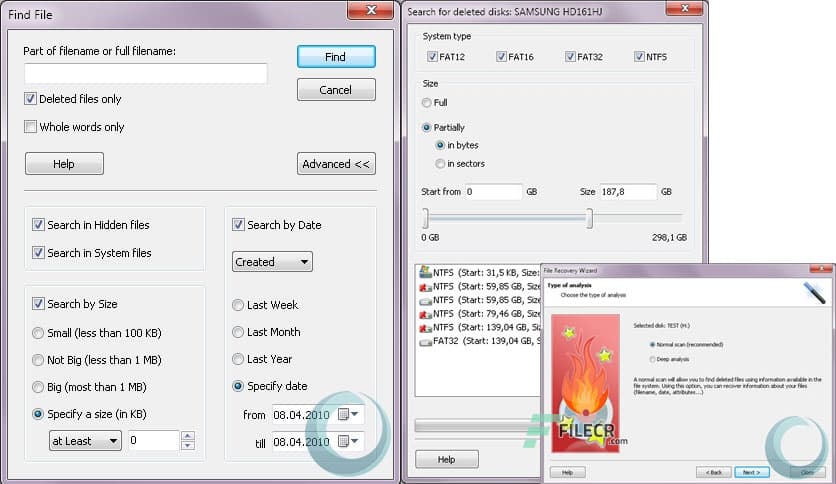
Task: Choose 'in sectors' unit option
Action: [440, 164]
